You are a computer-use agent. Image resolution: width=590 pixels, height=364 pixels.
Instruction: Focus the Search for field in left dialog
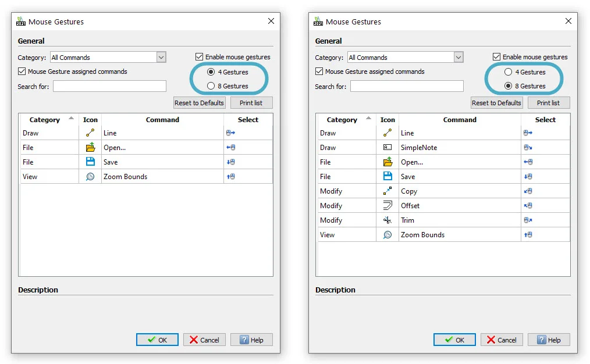coord(109,87)
